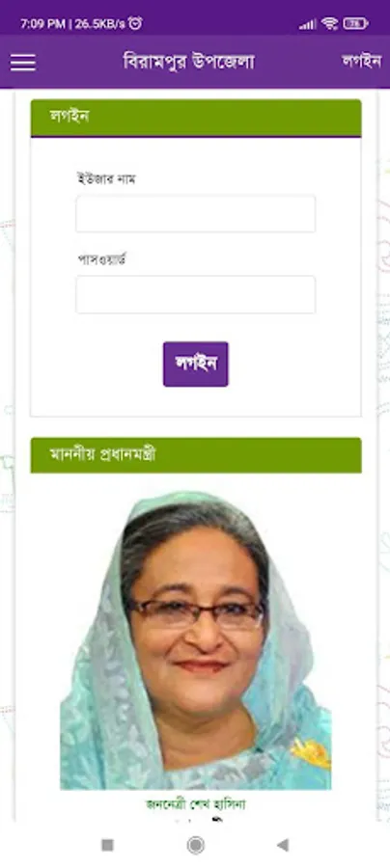The image size is (390, 868).
Task: Focus the পাসওয়ার্ড input field
Action: (x=196, y=294)
